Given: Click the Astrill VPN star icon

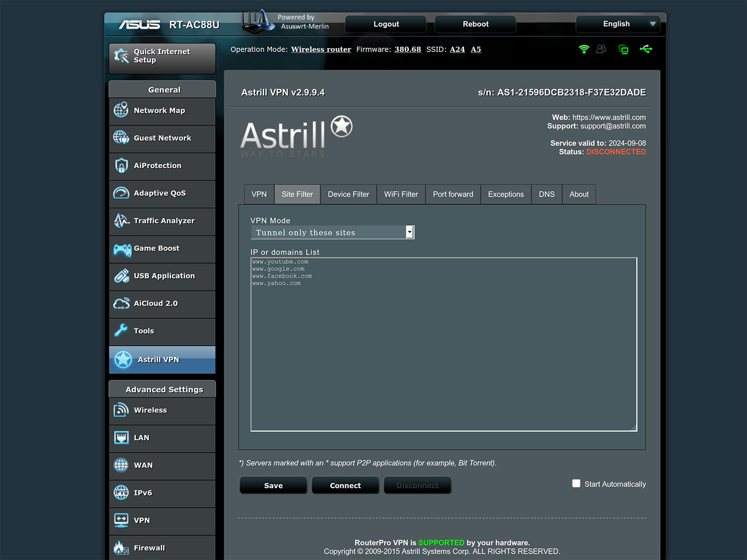Looking at the screenshot, I should [123, 360].
